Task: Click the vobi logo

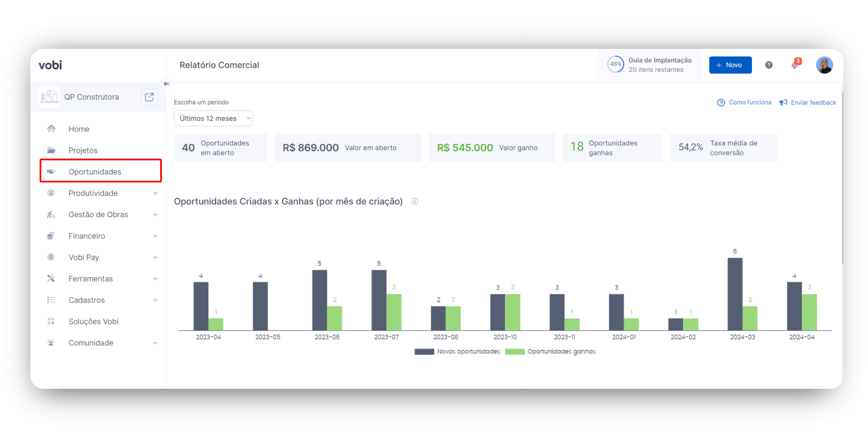Action: (50, 65)
